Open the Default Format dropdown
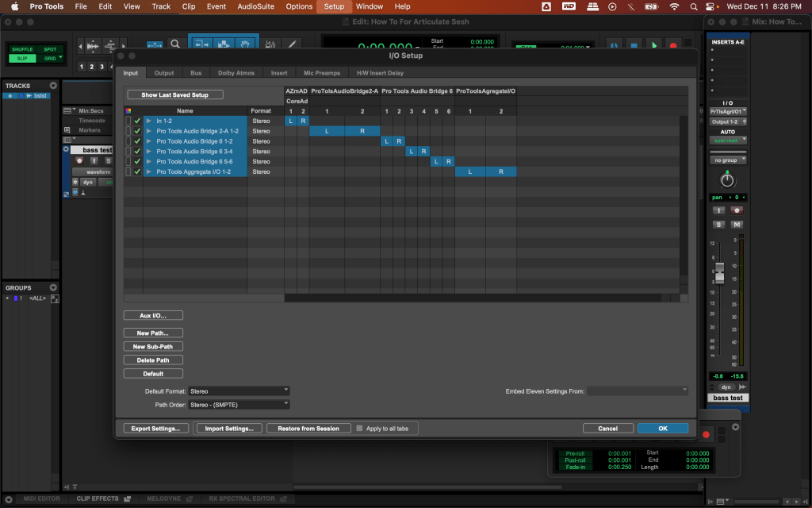The width and height of the screenshot is (812, 508). click(x=239, y=391)
